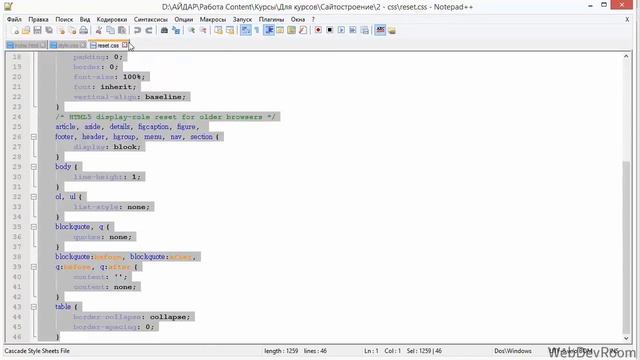Open the ? help menu
The image size is (640, 360).
313,19
